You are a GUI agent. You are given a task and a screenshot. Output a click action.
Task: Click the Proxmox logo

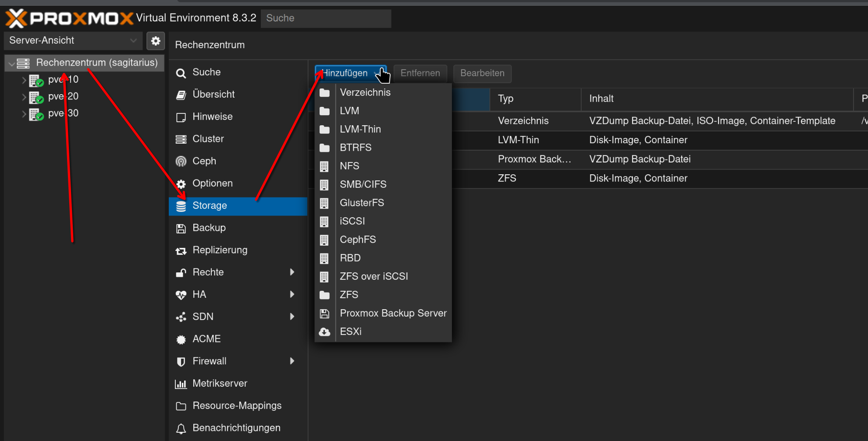coord(69,18)
